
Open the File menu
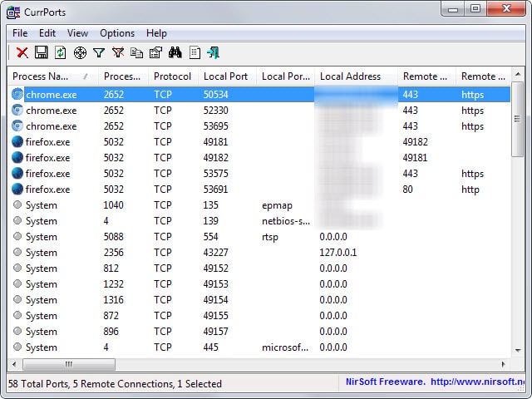click(20, 33)
